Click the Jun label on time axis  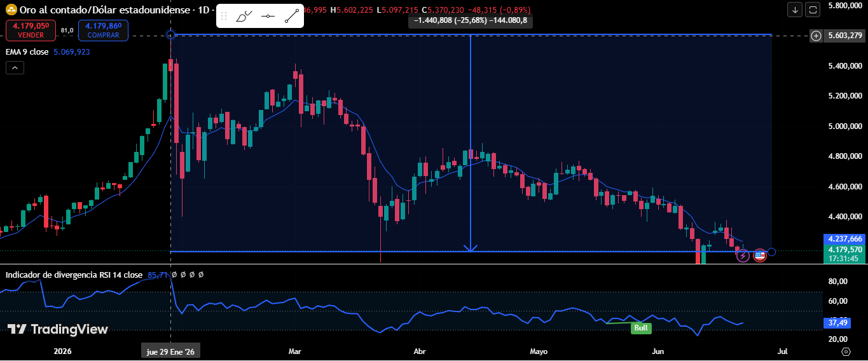pos(658,351)
